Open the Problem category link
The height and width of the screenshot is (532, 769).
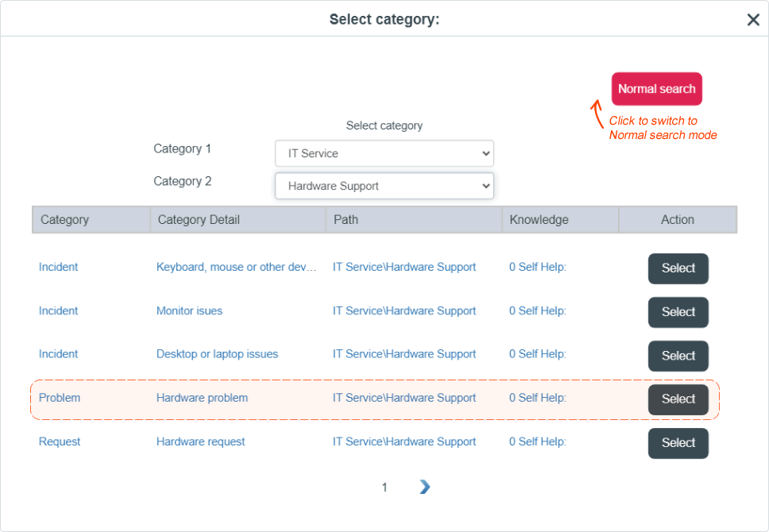pyautogui.click(x=60, y=398)
